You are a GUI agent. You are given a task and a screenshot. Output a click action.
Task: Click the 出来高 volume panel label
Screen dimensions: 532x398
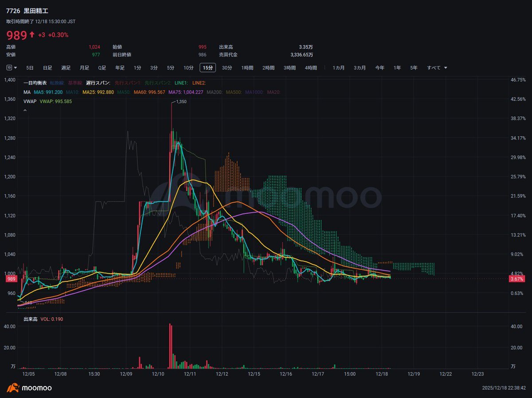click(x=31, y=319)
